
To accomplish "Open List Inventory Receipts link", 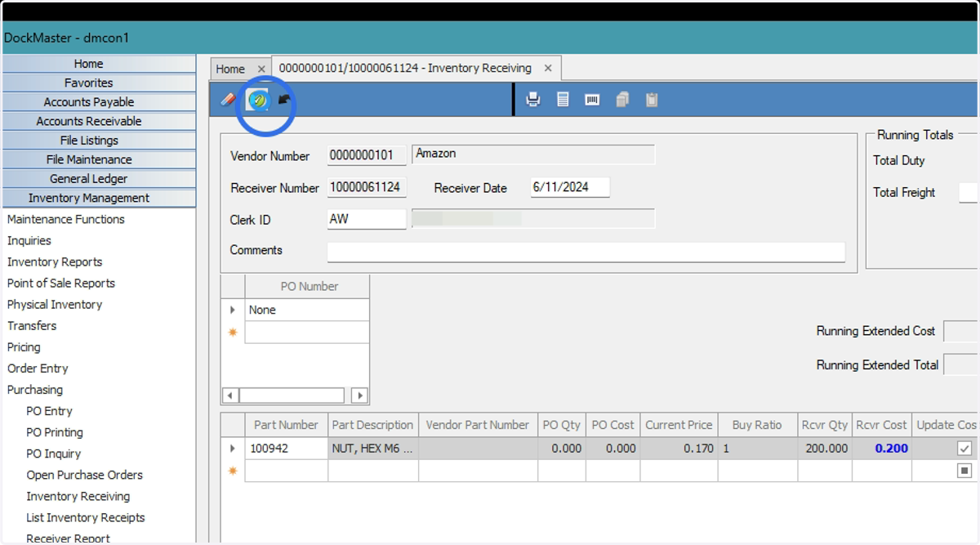I will tap(85, 517).
